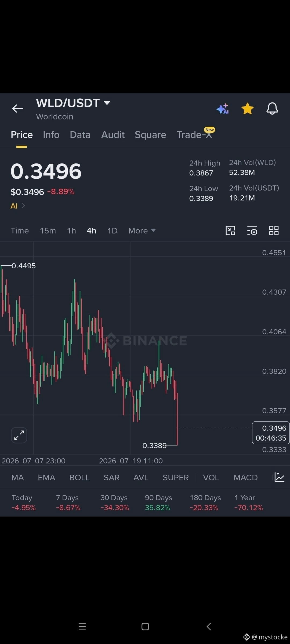
Task: Click the 90 Days 35.82% performance
Action: coord(158,503)
